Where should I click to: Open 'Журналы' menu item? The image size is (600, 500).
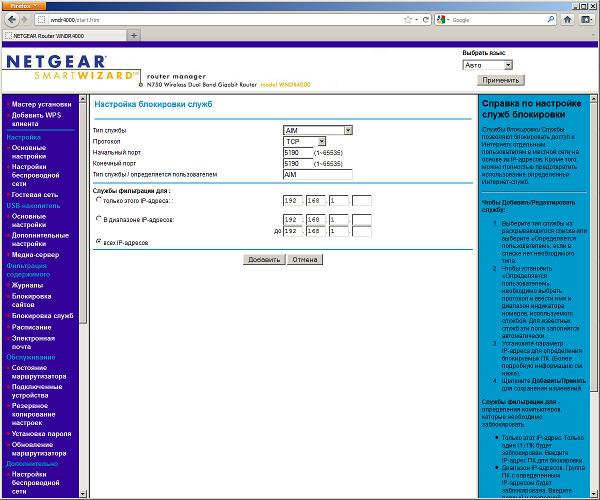[x=27, y=285]
